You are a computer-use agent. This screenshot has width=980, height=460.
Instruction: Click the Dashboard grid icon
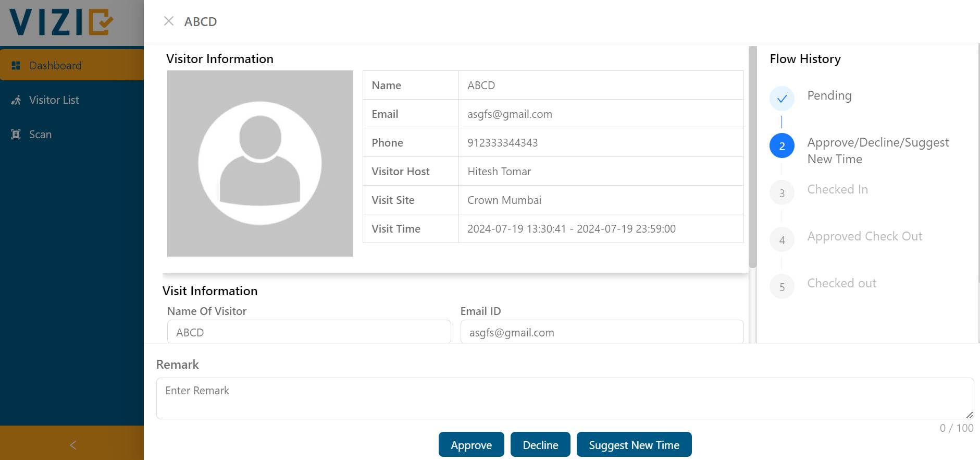click(x=16, y=66)
